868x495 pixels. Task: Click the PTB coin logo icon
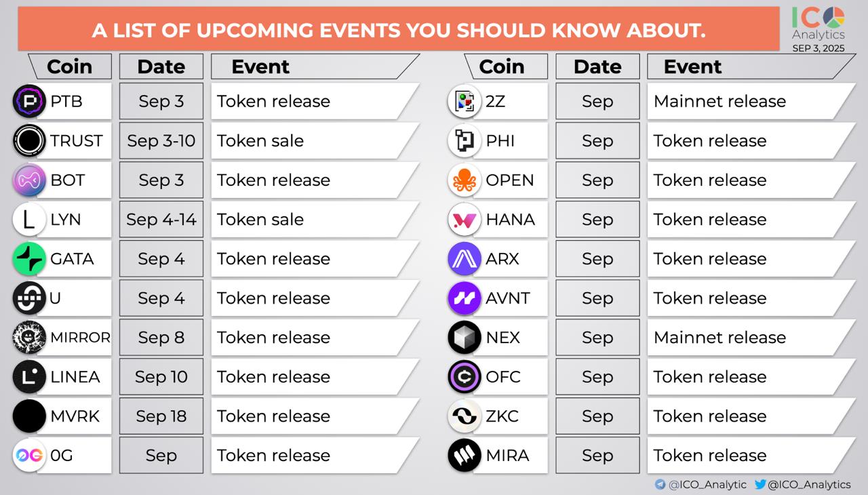tap(29, 102)
